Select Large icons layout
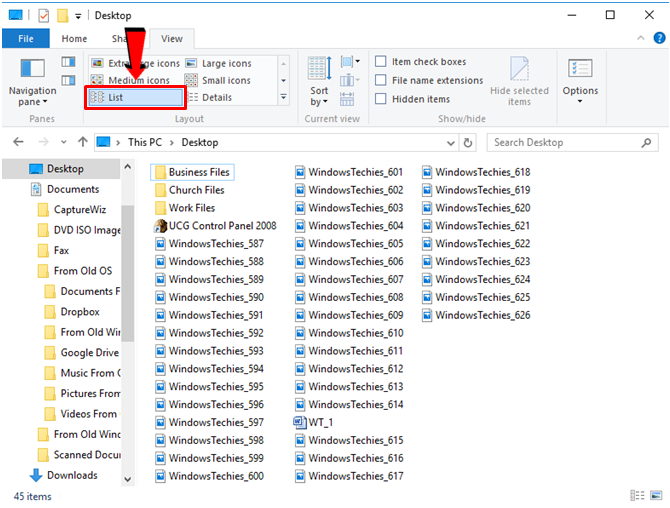670x508 pixels. (219, 63)
